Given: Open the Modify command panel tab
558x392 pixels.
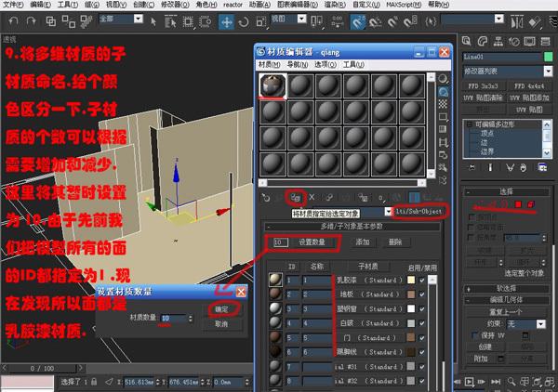Looking at the screenshot, I should [482, 41].
